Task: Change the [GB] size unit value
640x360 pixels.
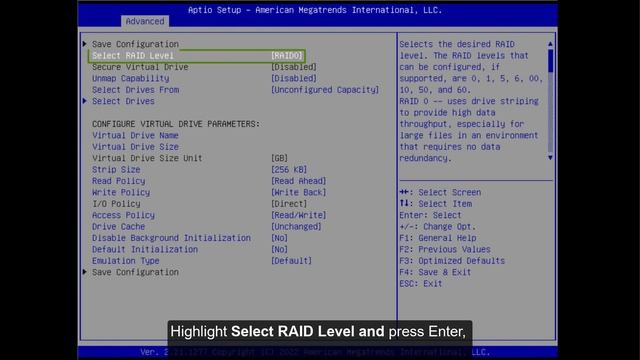Action: (x=280, y=158)
